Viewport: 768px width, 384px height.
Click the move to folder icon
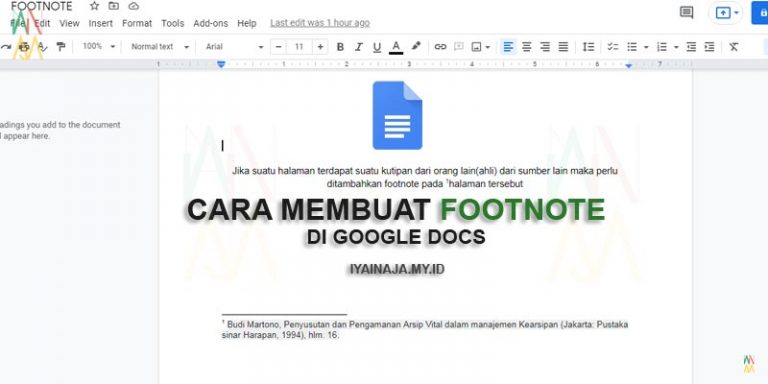(x=114, y=6)
